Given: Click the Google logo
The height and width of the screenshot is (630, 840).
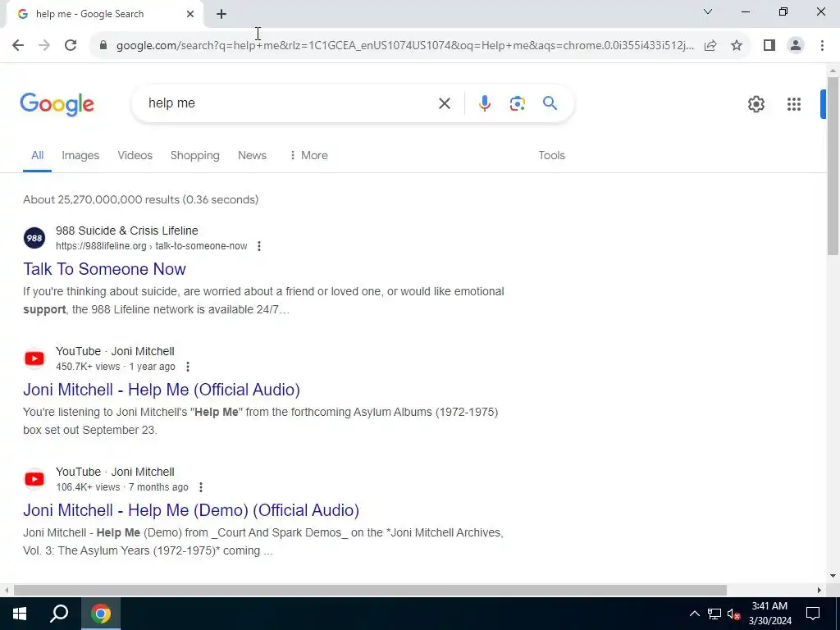Looking at the screenshot, I should pyautogui.click(x=57, y=104).
